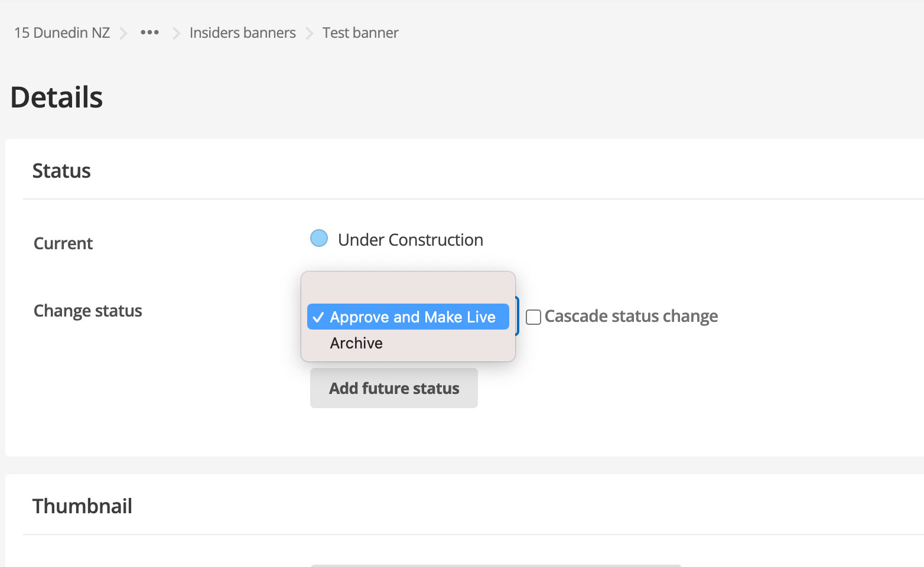Image resolution: width=924 pixels, height=567 pixels.
Task: Click the Status section heading
Action: 61,171
